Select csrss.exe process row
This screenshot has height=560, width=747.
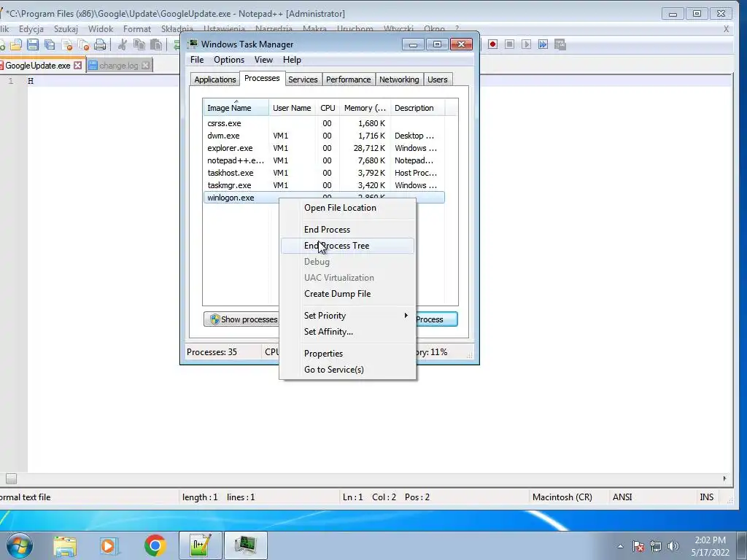click(x=324, y=123)
